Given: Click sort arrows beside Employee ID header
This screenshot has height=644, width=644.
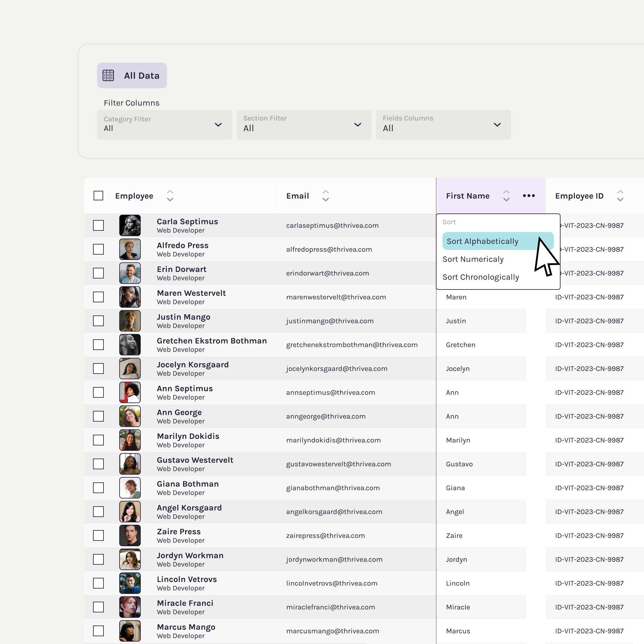Looking at the screenshot, I should point(620,196).
